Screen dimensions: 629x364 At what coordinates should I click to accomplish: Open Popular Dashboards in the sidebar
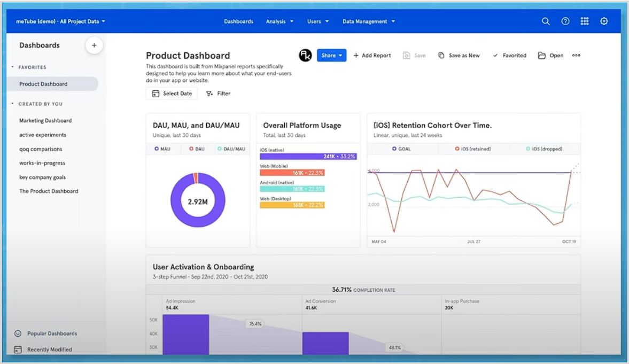[52, 334]
